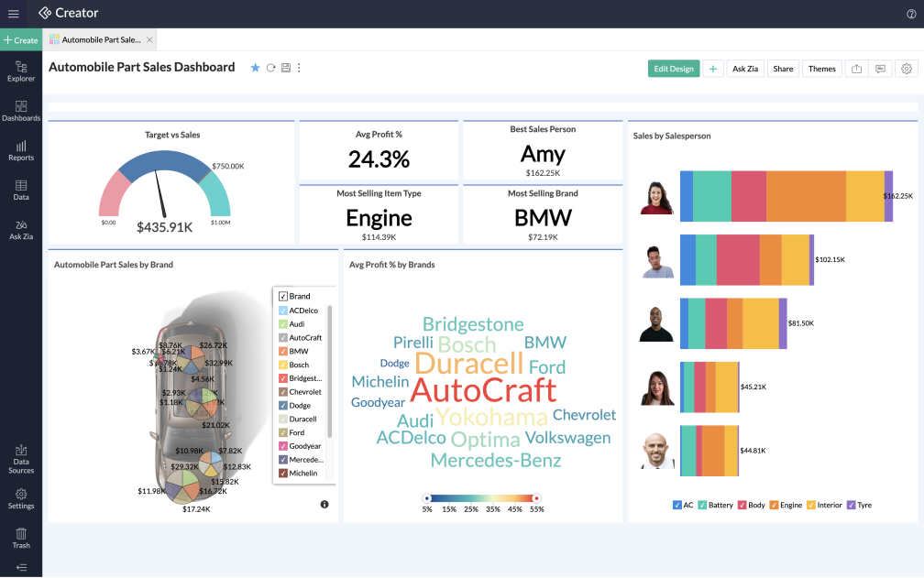Toggle the AC series legend checkbox
Viewport: 924px width, 578px height.
click(x=677, y=505)
